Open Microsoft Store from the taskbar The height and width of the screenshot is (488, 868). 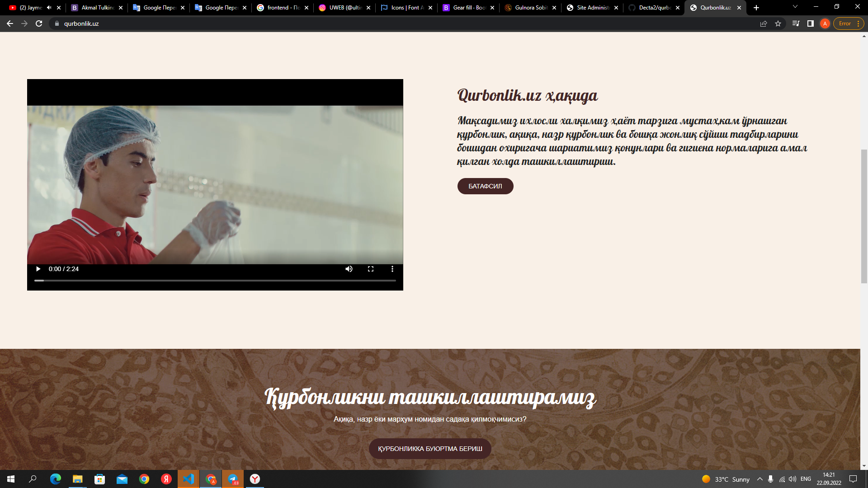(100, 479)
